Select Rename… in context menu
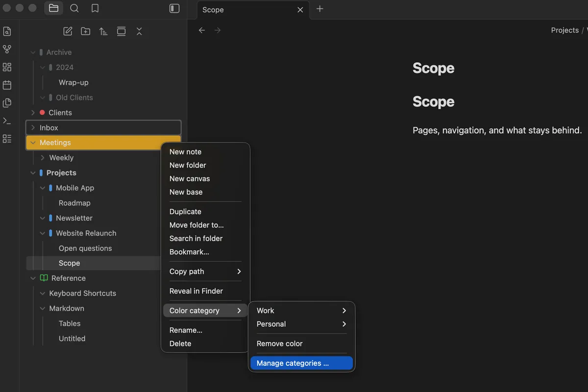588x392 pixels. [205, 330]
